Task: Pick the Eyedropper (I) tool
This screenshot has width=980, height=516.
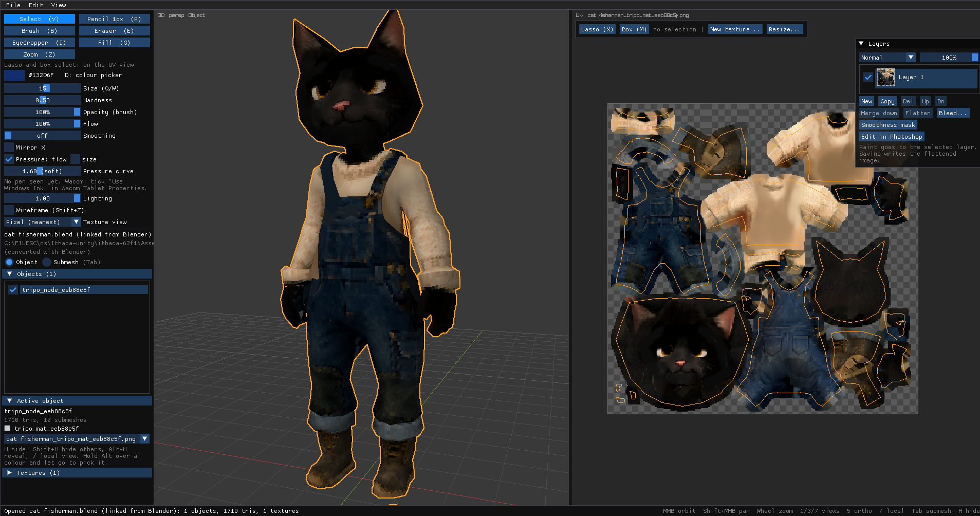Action: coord(40,43)
